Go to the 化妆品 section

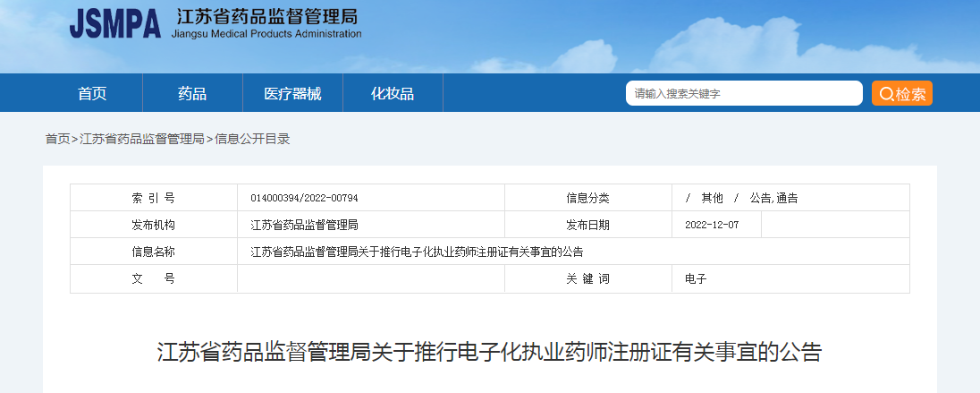393,94
